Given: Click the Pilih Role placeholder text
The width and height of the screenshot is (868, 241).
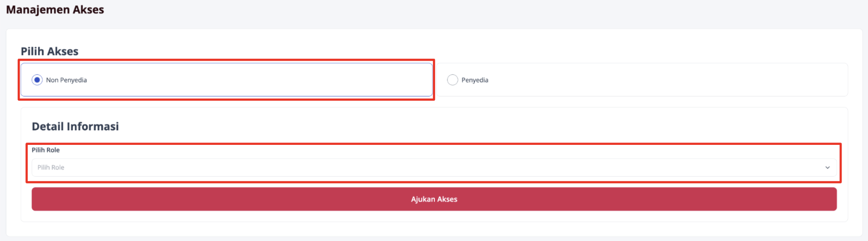Looking at the screenshot, I should [51, 167].
